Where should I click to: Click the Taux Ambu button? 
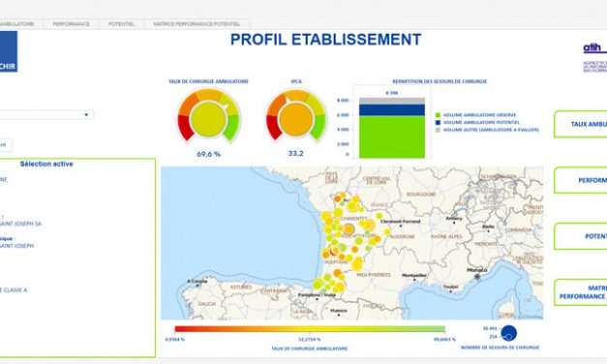(x=580, y=124)
